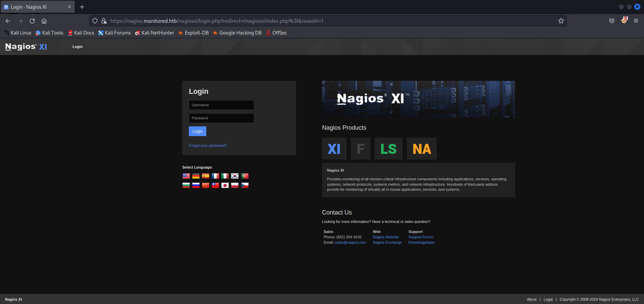Viewport: 644px width, 304px height.
Task: Click the Nagios Enterprises, LLC footer link
Action: pyautogui.click(x=619, y=299)
